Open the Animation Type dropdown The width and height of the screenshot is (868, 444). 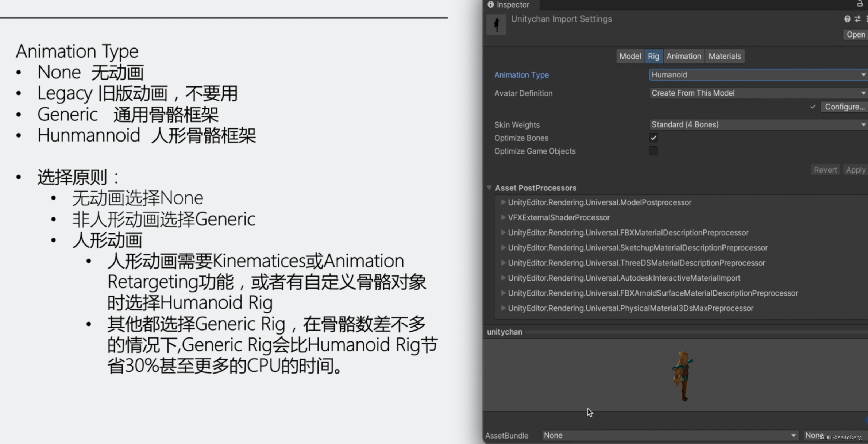[757, 75]
